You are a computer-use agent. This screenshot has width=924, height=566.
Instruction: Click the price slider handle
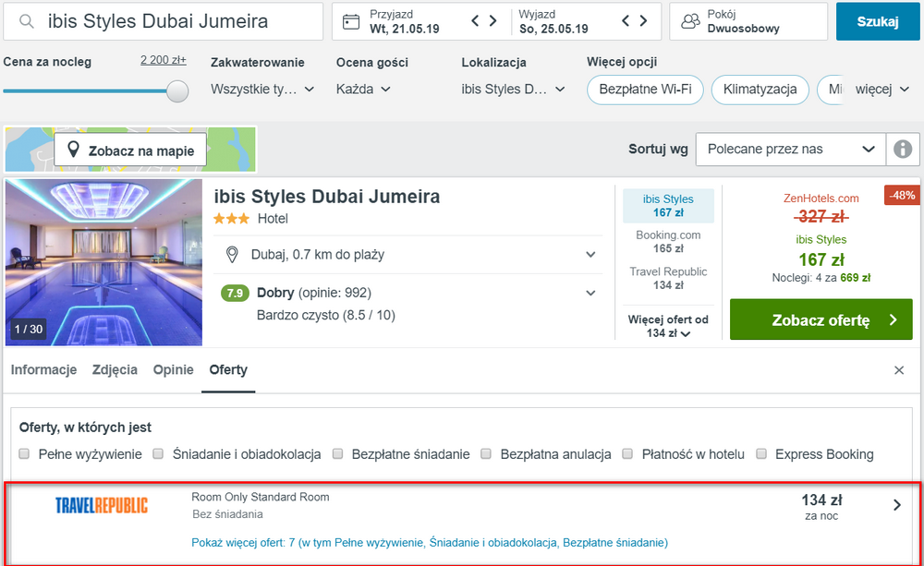pos(176,91)
